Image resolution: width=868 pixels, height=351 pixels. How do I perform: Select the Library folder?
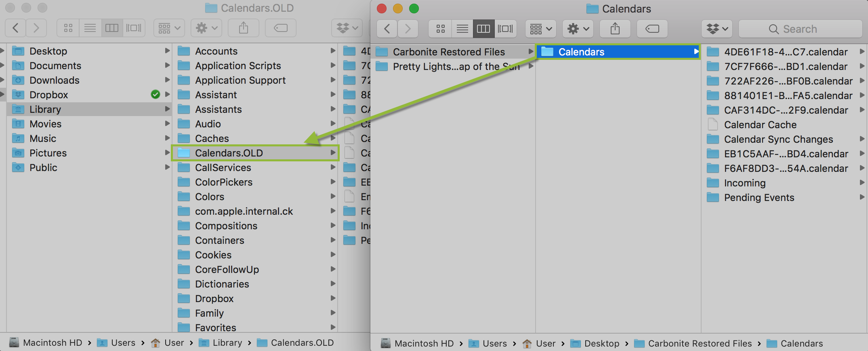(89, 109)
